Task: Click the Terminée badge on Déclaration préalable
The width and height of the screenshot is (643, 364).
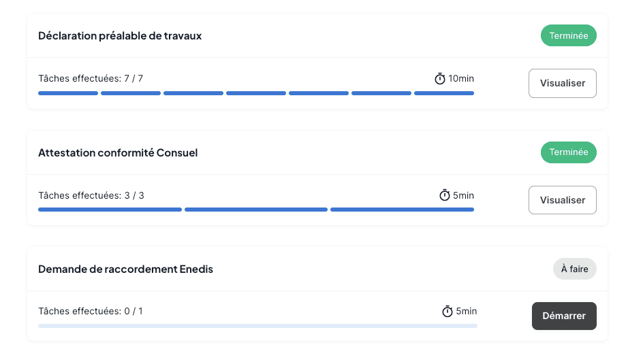Action: pos(569,36)
